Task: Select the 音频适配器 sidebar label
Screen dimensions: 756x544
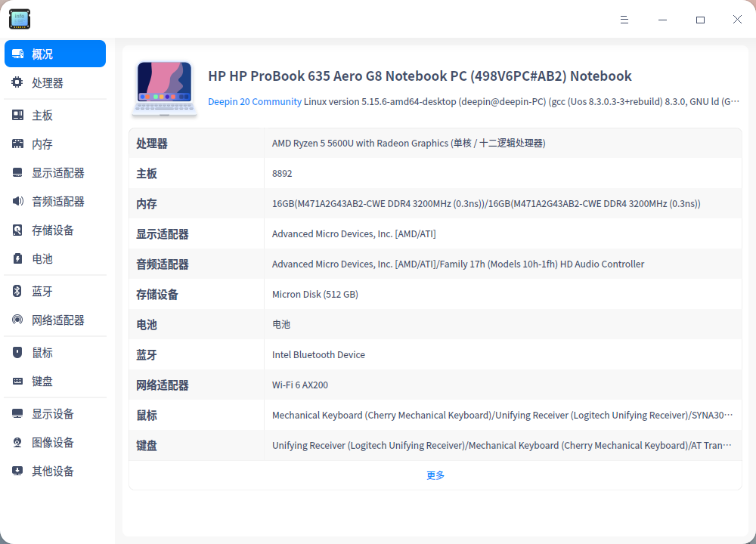Action: point(58,202)
